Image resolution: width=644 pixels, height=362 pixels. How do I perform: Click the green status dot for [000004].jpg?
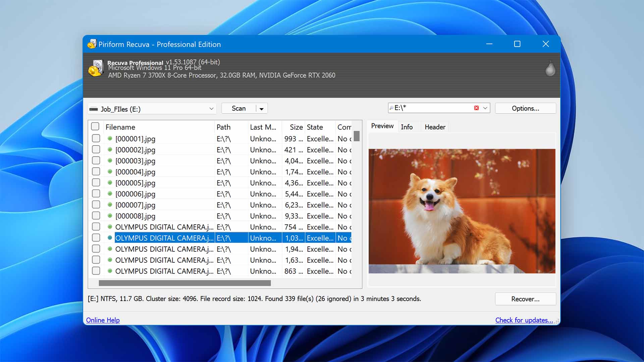pyautogui.click(x=110, y=172)
